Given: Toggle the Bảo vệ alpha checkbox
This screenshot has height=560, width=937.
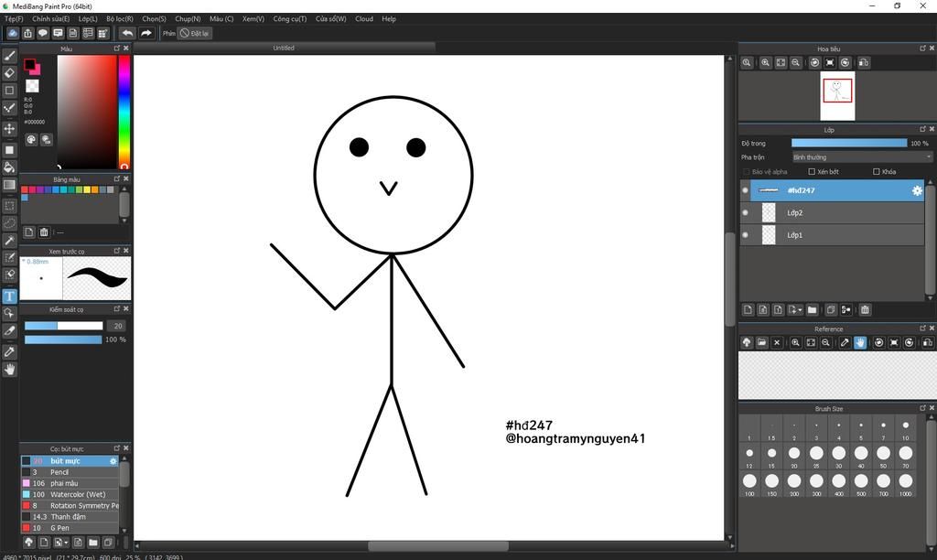Looking at the screenshot, I should pyautogui.click(x=747, y=171).
